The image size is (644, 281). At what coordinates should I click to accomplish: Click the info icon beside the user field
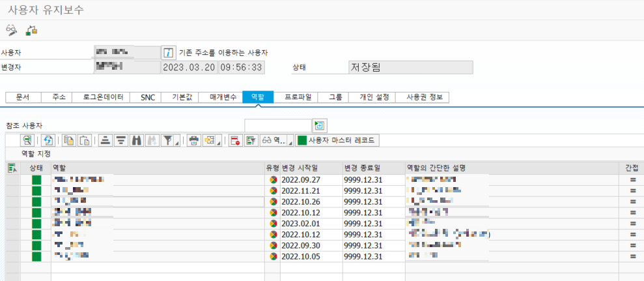pos(167,53)
